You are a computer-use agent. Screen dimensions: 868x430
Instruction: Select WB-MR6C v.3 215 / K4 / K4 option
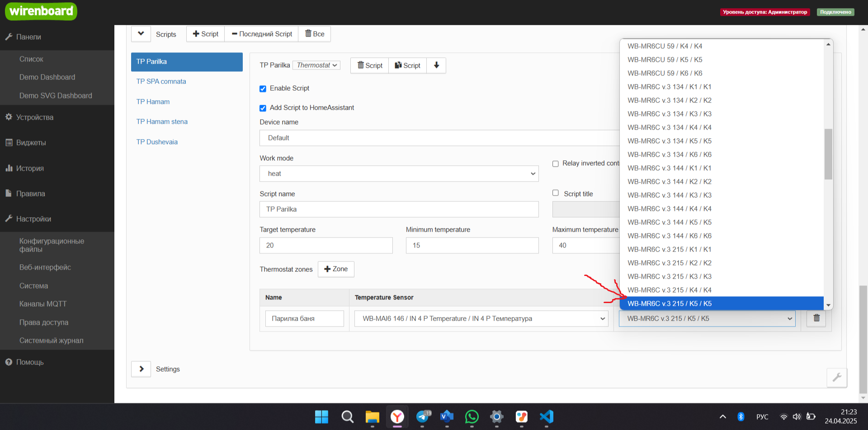(722, 290)
